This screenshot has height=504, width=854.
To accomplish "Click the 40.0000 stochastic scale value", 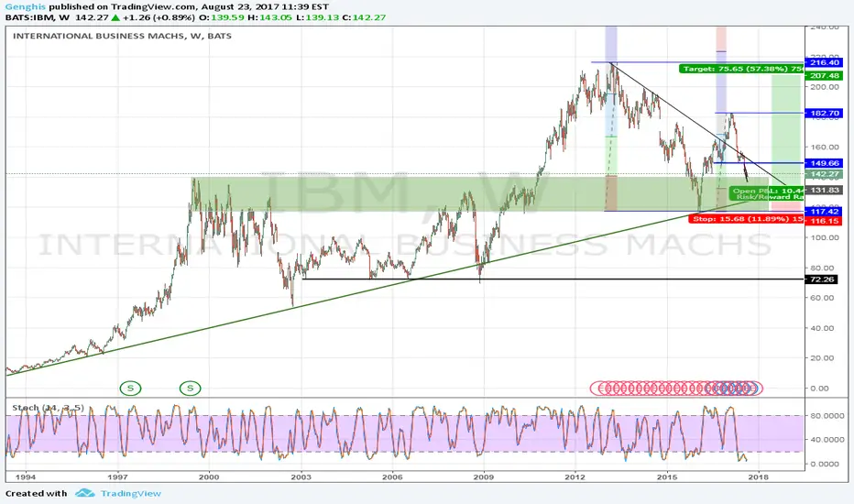I will [825, 440].
